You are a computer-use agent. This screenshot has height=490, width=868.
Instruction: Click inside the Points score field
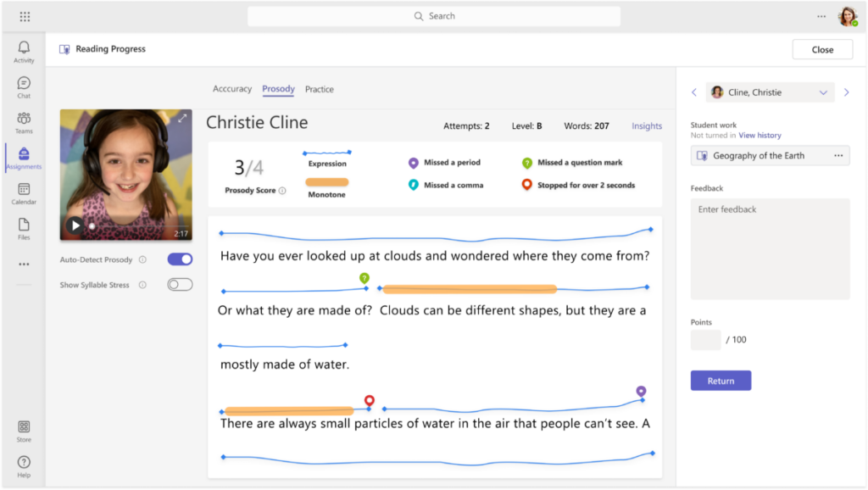tap(704, 339)
